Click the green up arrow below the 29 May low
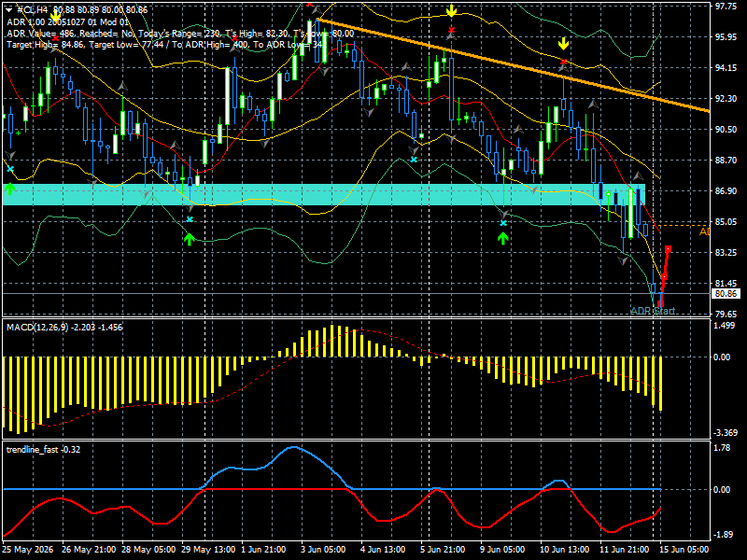This screenshot has width=747, height=560. 190,239
